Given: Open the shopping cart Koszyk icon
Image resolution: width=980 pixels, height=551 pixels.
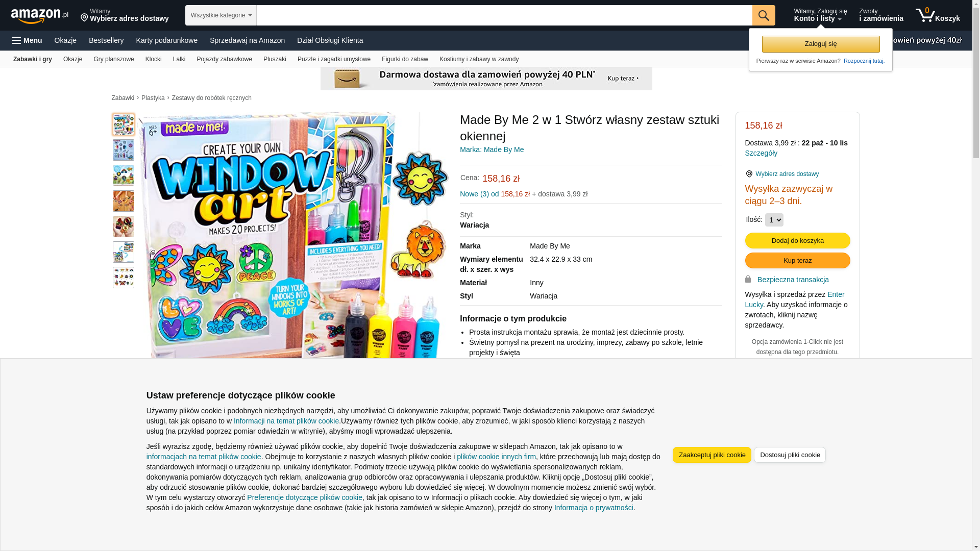Looking at the screenshot, I should [938, 15].
